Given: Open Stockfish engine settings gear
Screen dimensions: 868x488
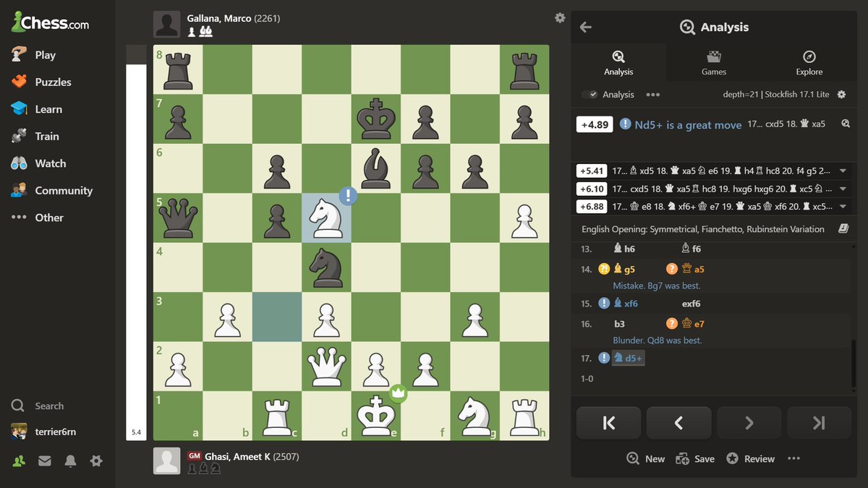Looking at the screenshot, I should [841, 94].
